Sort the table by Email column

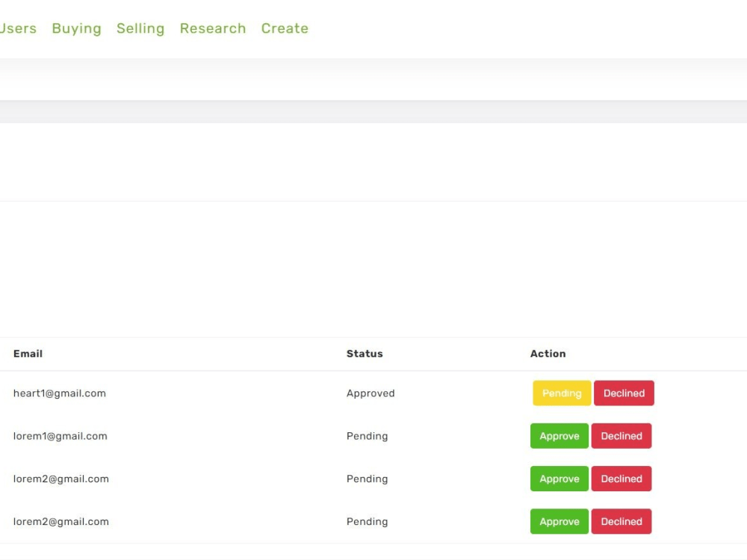point(28,353)
